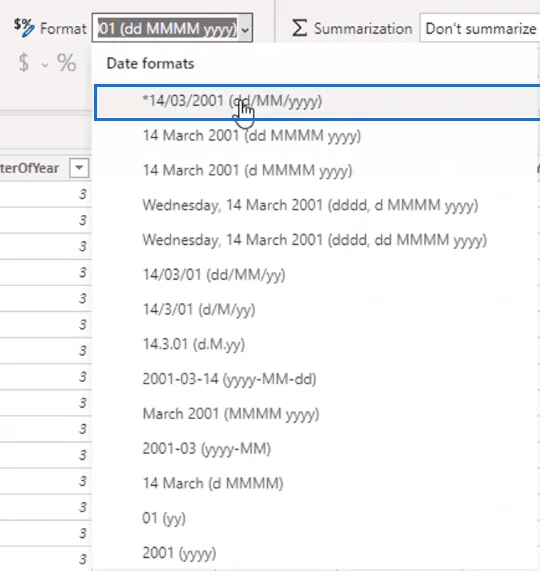Screen dimensions: 540x571
Task: Collapse the Format dropdown arrow
Action: pyautogui.click(x=245, y=29)
